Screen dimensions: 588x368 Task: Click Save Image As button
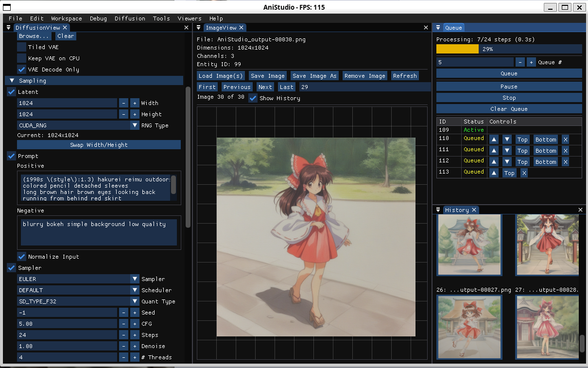tap(313, 76)
